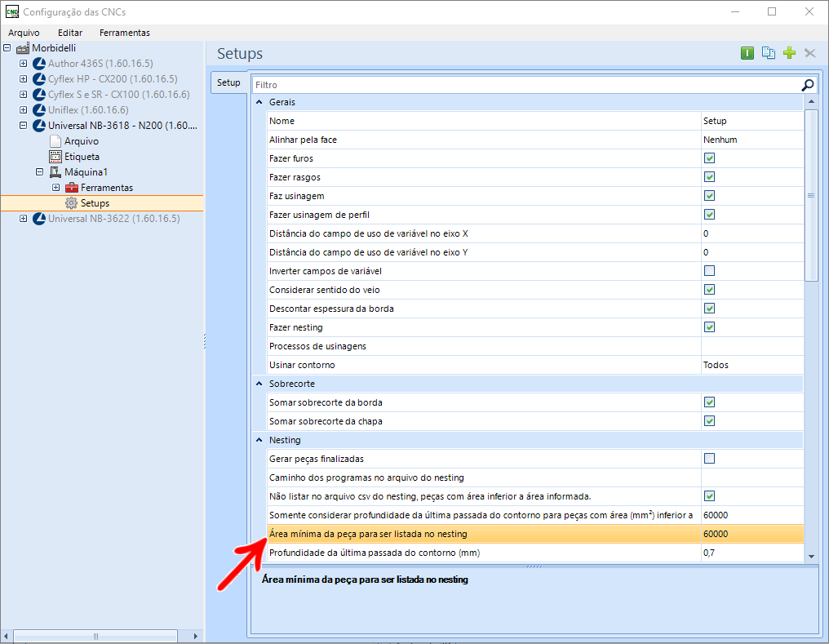The width and height of the screenshot is (829, 644).
Task: Collapse the Gerais section
Action: click(x=259, y=102)
